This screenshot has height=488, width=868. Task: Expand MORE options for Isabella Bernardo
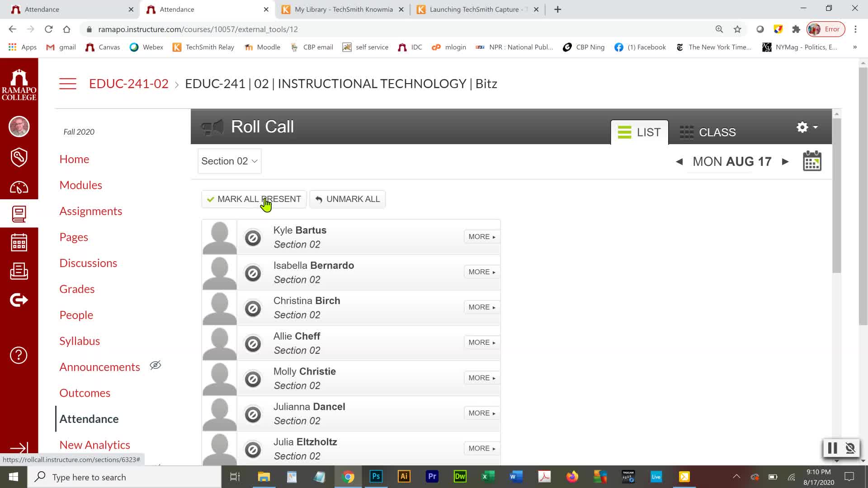481,272
